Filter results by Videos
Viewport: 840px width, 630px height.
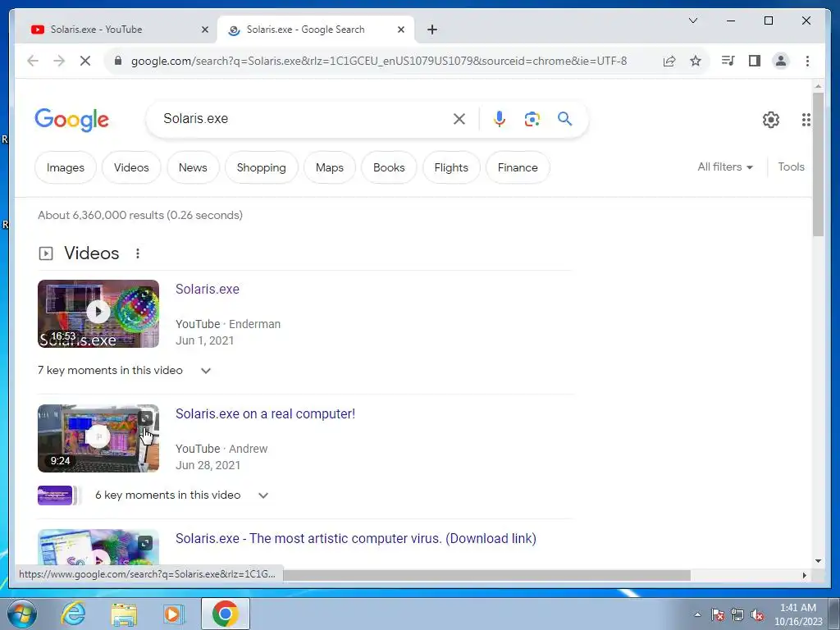pyautogui.click(x=131, y=167)
